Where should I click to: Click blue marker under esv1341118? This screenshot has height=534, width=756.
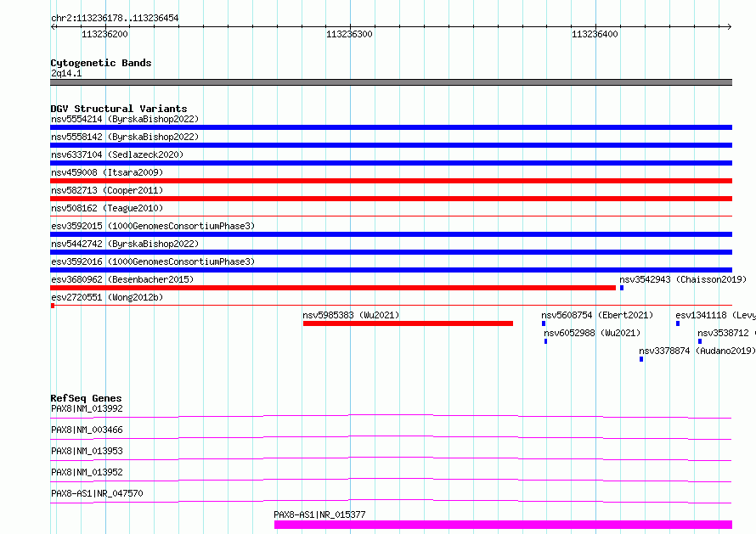coord(678,323)
